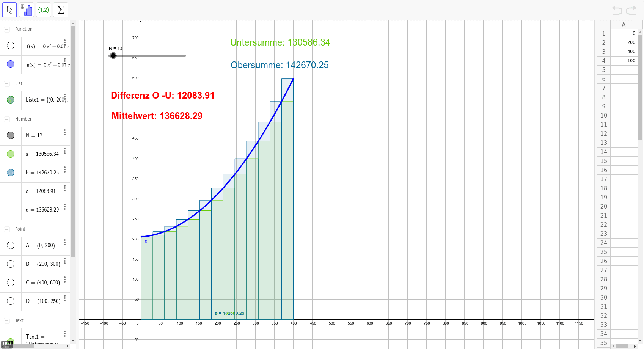Open the virtual keyboard icon
The width and height of the screenshot is (644, 350).
(x=7, y=344)
